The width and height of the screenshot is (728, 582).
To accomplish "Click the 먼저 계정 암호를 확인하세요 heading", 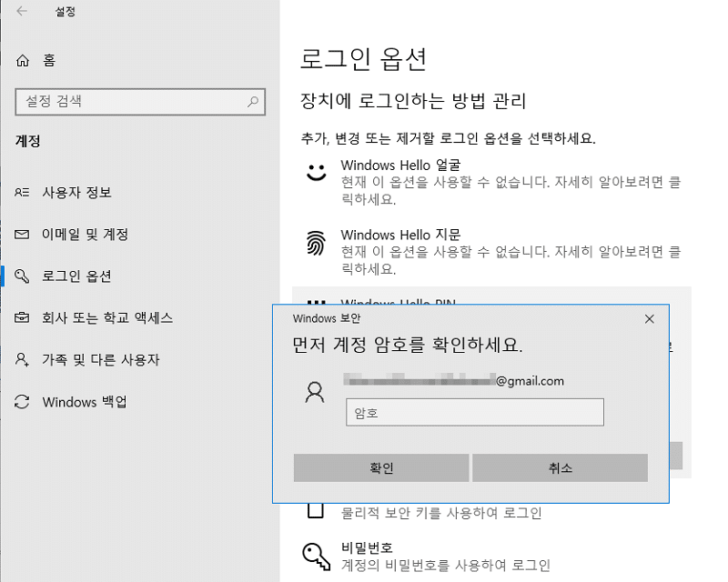I will 407,345.
